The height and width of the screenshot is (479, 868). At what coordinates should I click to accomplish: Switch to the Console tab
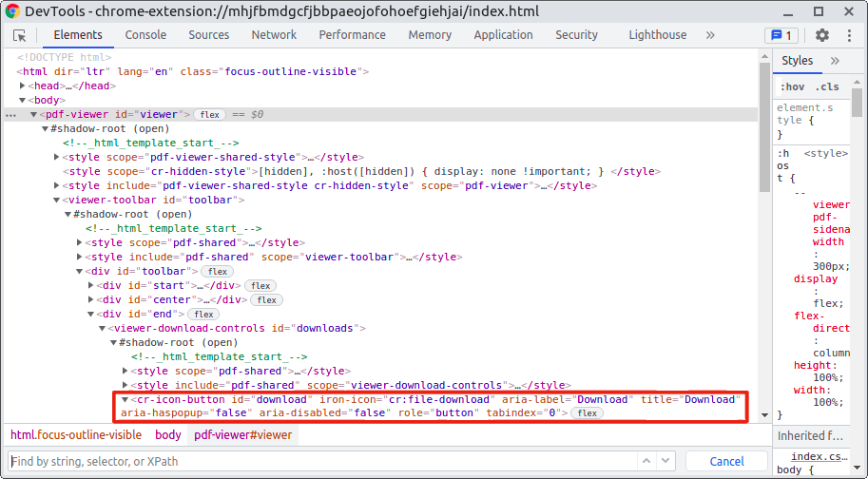145,35
